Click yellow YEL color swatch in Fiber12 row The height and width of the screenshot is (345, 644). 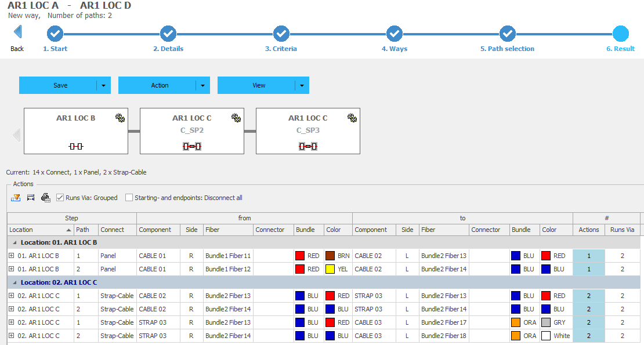(330, 269)
